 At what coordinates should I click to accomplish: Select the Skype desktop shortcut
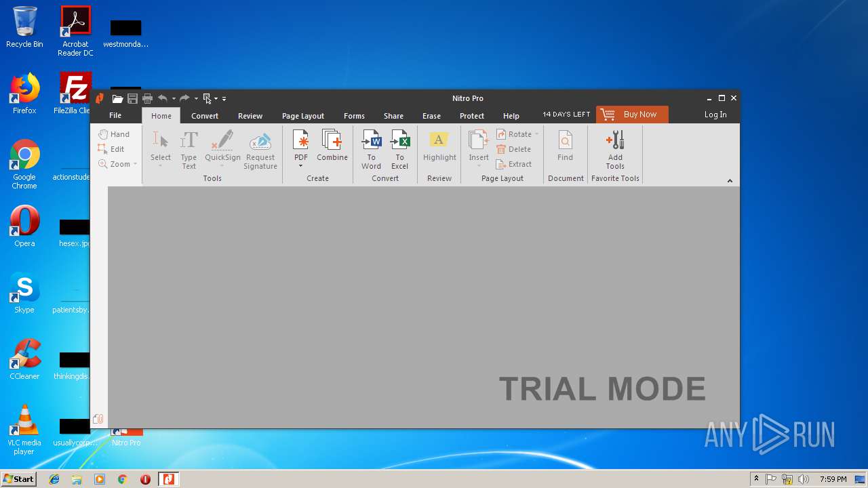coord(24,293)
